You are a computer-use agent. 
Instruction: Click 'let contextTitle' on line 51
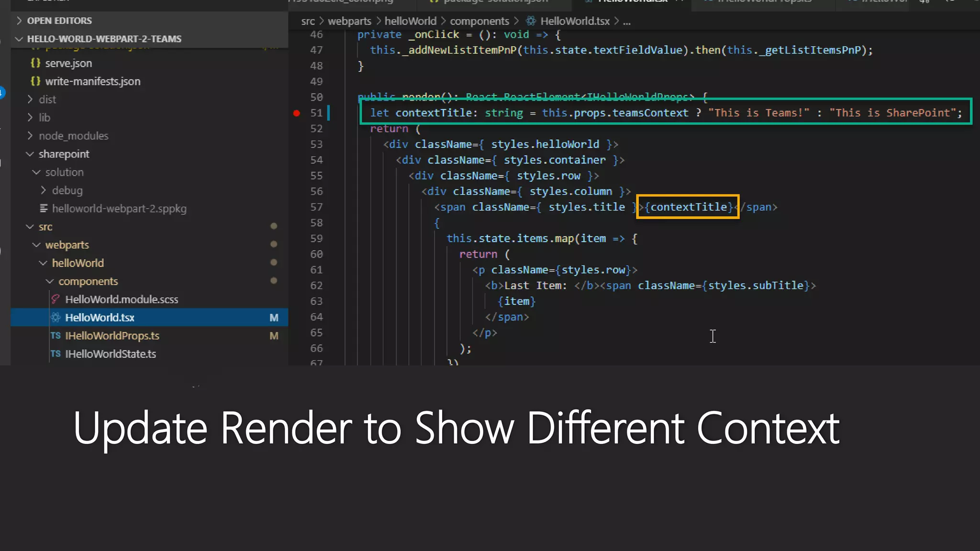pos(421,113)
